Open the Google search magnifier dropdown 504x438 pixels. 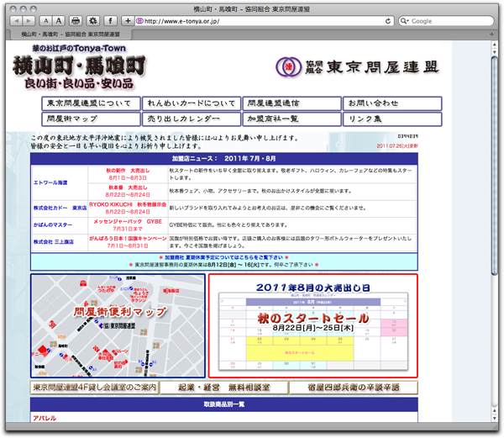point(404,21)
